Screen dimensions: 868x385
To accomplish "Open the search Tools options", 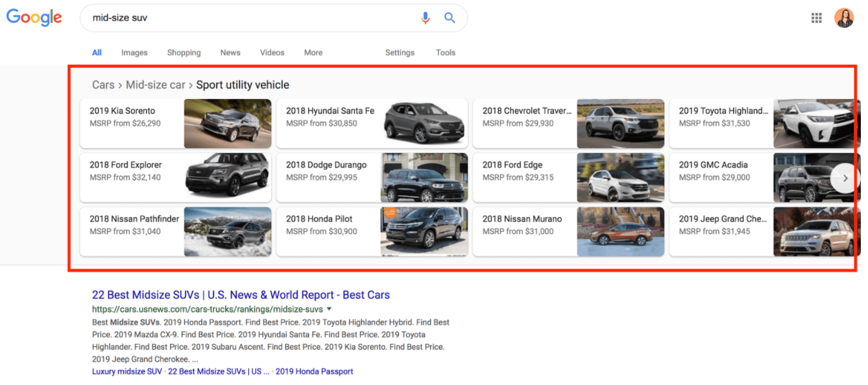I will 445,52.
